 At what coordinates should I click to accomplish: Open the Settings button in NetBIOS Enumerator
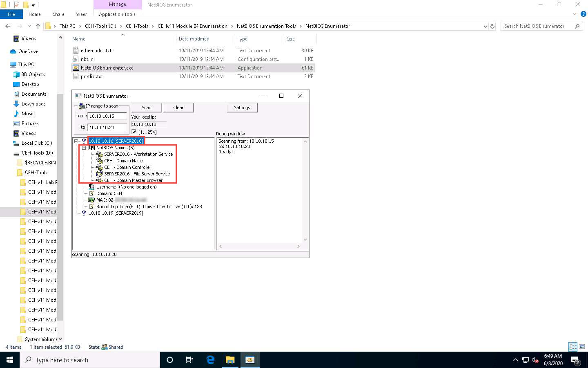(242, 108)
